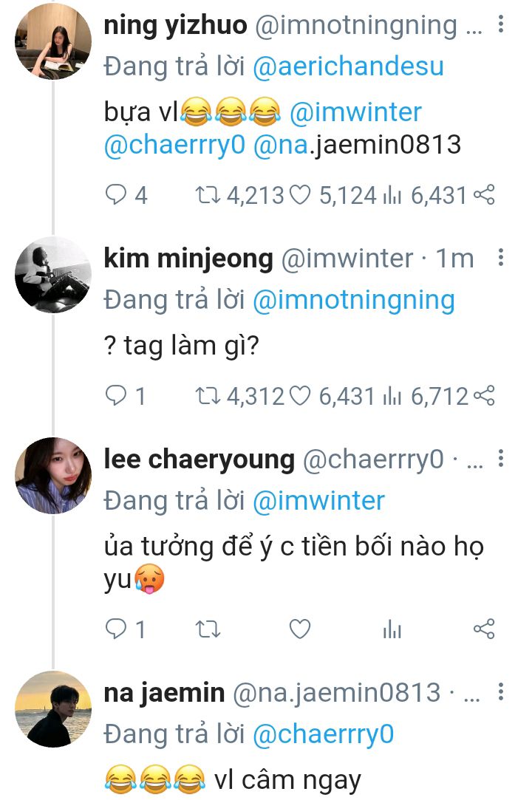Like ning yizhuo's tweet
This screenshot has width=532, height=800.
pos(299,195)
